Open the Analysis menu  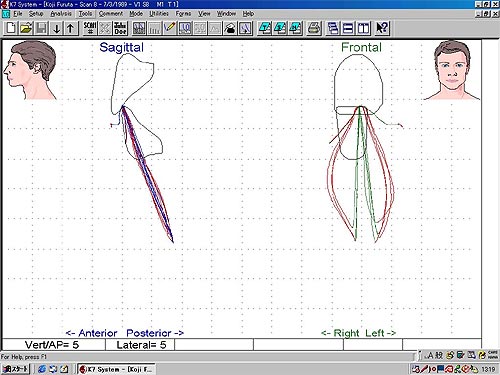[61, 14]
